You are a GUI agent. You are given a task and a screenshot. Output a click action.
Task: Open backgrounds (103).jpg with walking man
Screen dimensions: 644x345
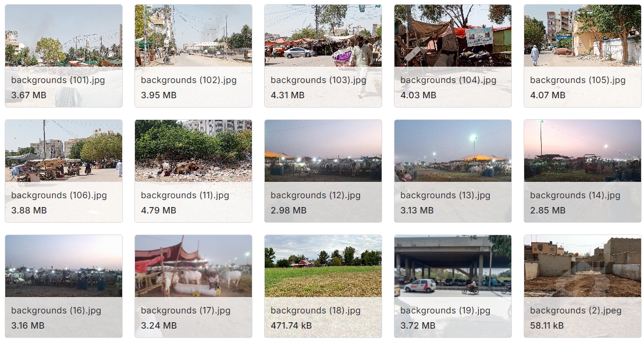point(323,35)
